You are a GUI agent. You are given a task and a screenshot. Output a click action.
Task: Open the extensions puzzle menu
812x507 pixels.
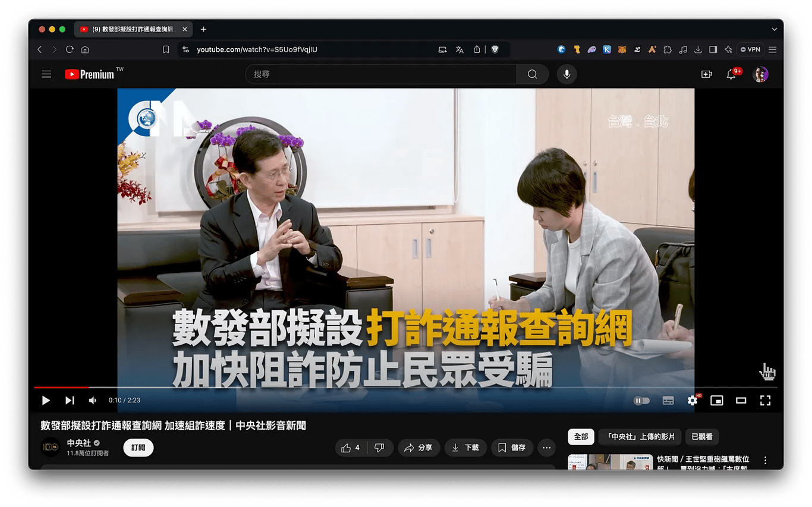tap(668, 49)
